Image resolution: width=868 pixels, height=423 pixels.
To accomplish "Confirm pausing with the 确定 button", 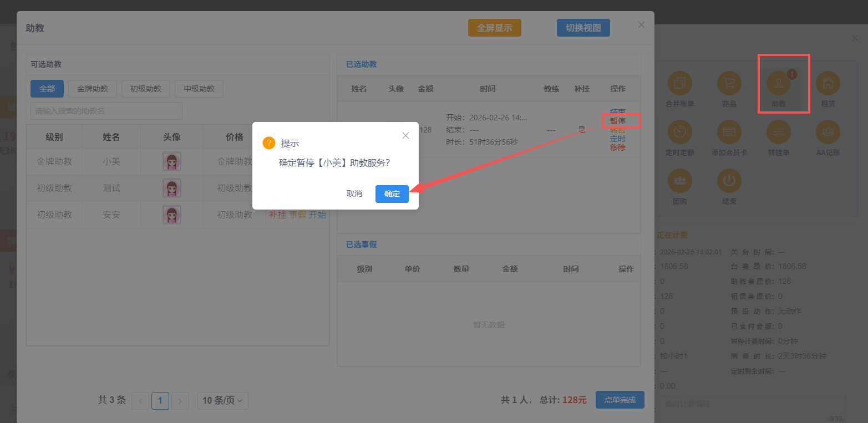I will pos(392,194).
